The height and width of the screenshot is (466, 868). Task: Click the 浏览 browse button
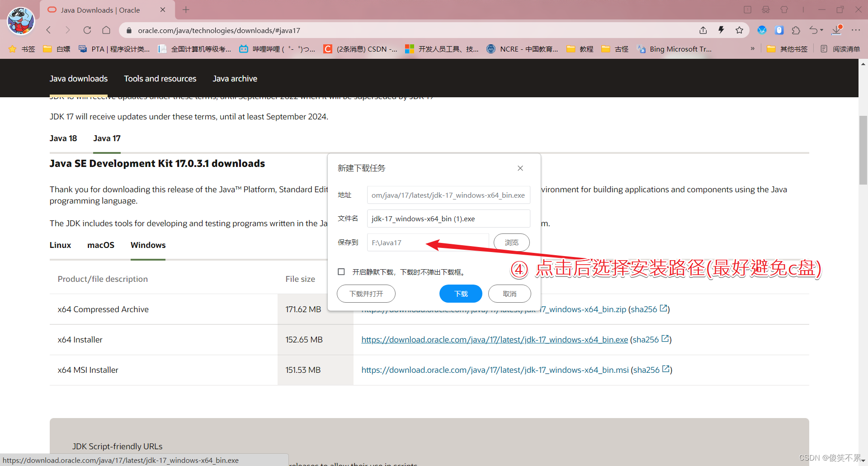511,243
